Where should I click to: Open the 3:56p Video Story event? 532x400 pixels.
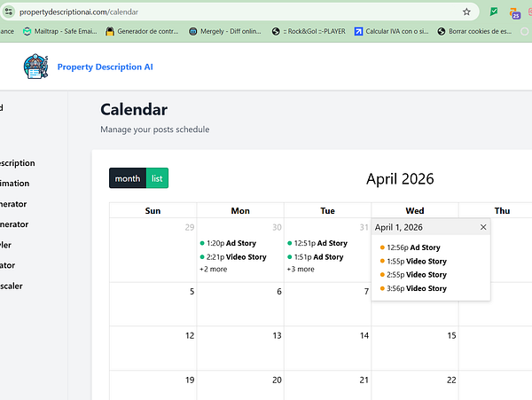tap(413, 288)
